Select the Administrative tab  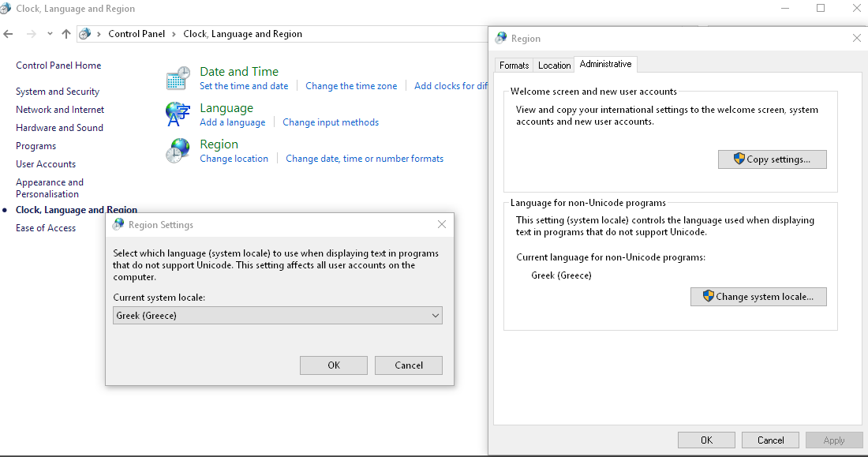[x=605, y=64]
